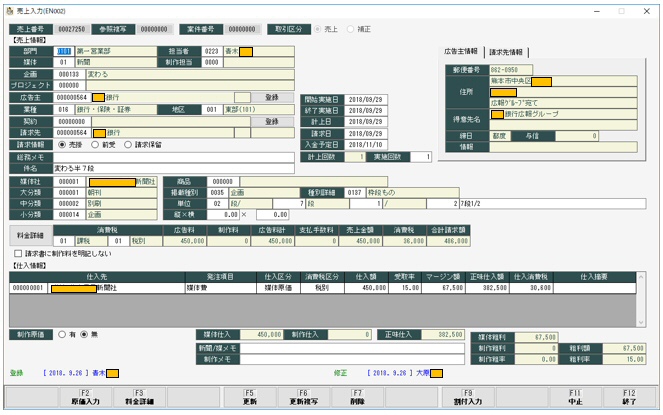Click 媒体費 cell in 仕入情報 row
The width and height of the screenshot is (663, 415).
point(221,288)
